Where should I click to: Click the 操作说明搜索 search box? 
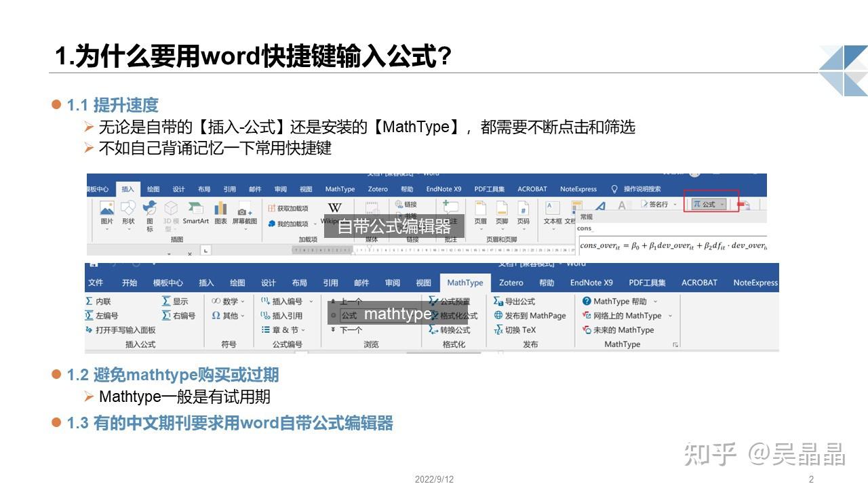pyautogui.click(x=636, y=189)
